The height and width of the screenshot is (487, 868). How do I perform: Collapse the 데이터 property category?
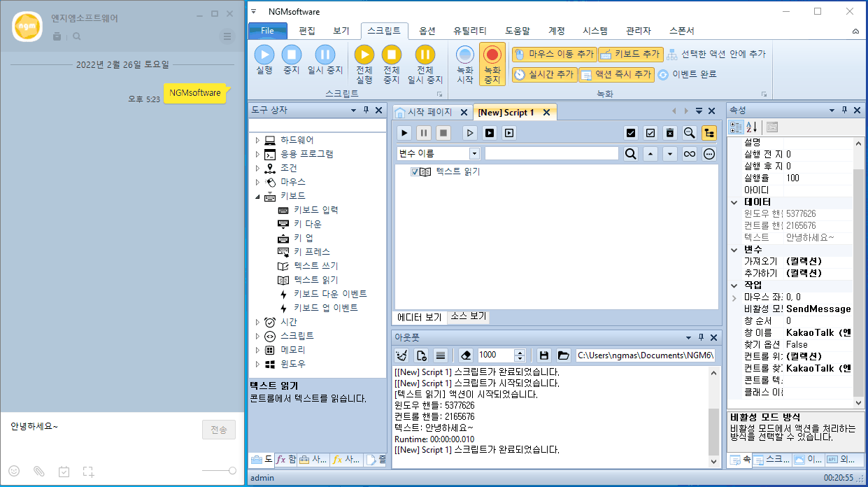[734, 202]
